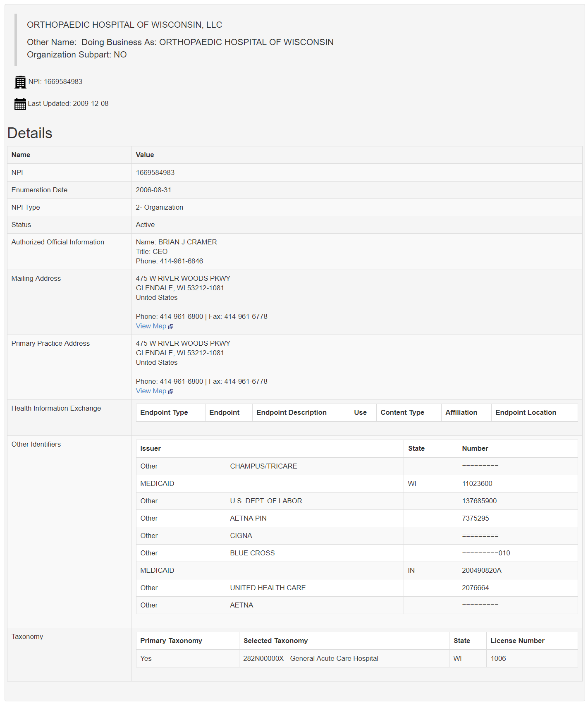Select the Content Type column header
The width and height of the screenshot is (588, 703).
(x=402, y=413)
